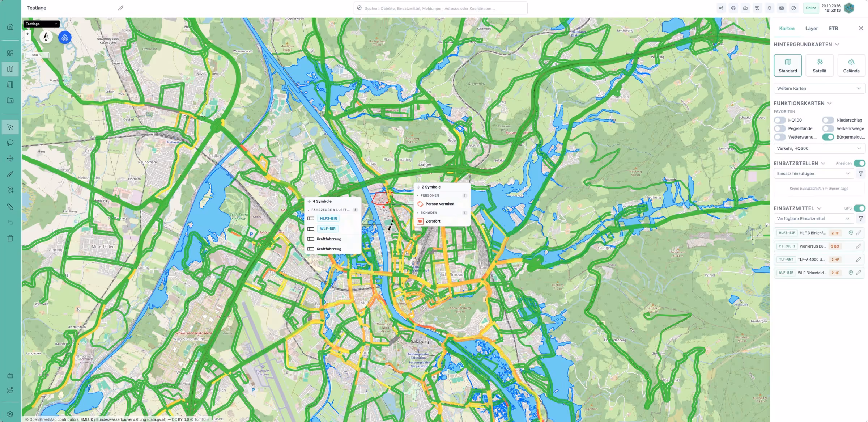Open settings gear in left sidebar
The height and width of the screenshot is (422, 868).
pos(10,414)
